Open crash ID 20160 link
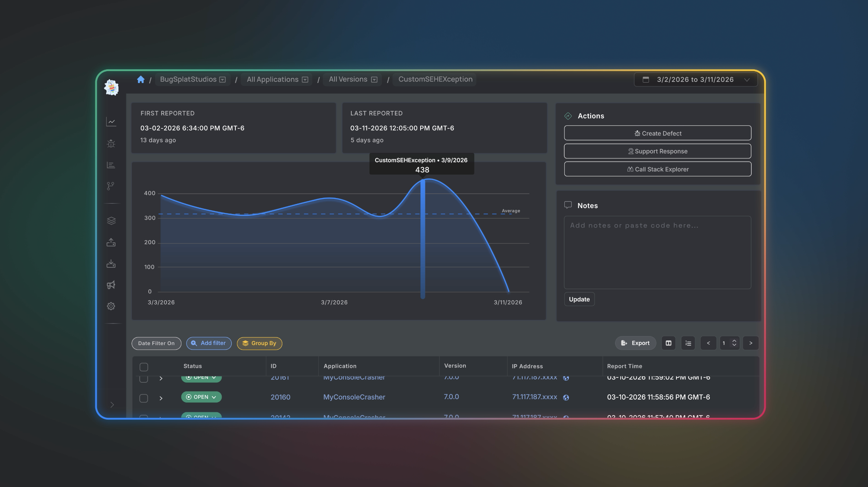 coord(281,397)
